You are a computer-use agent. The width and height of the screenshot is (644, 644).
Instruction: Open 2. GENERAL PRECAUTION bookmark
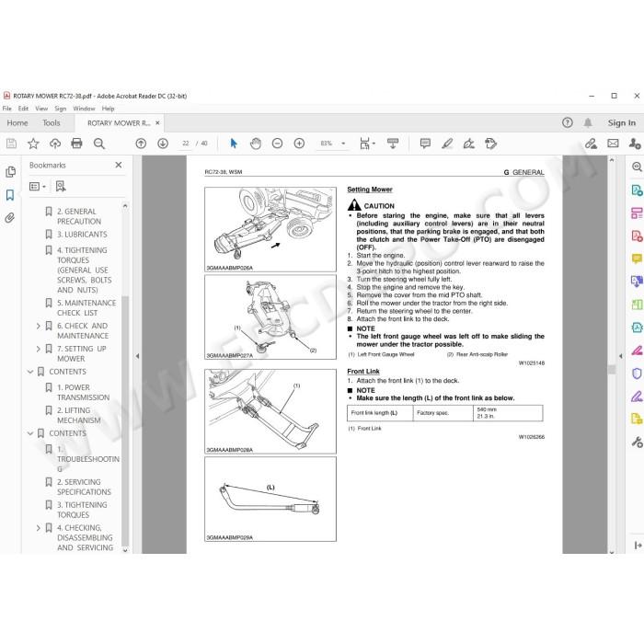point(79,216)
